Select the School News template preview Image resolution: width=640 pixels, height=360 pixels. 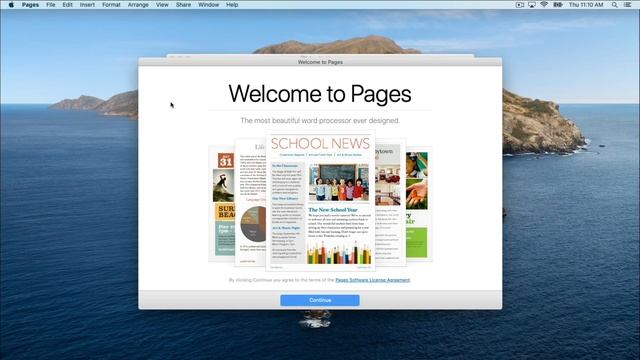tap(320, 201)
